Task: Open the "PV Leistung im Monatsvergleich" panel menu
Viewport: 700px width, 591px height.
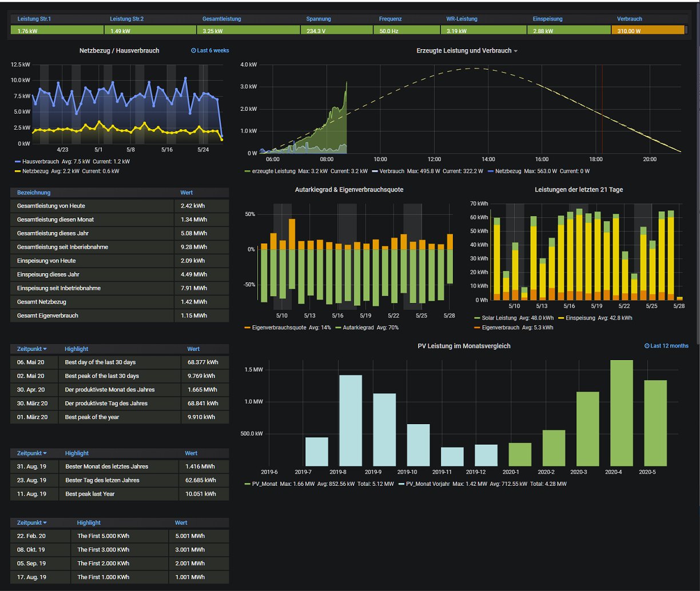Action: pyautogui.click(x=464, y=346)
